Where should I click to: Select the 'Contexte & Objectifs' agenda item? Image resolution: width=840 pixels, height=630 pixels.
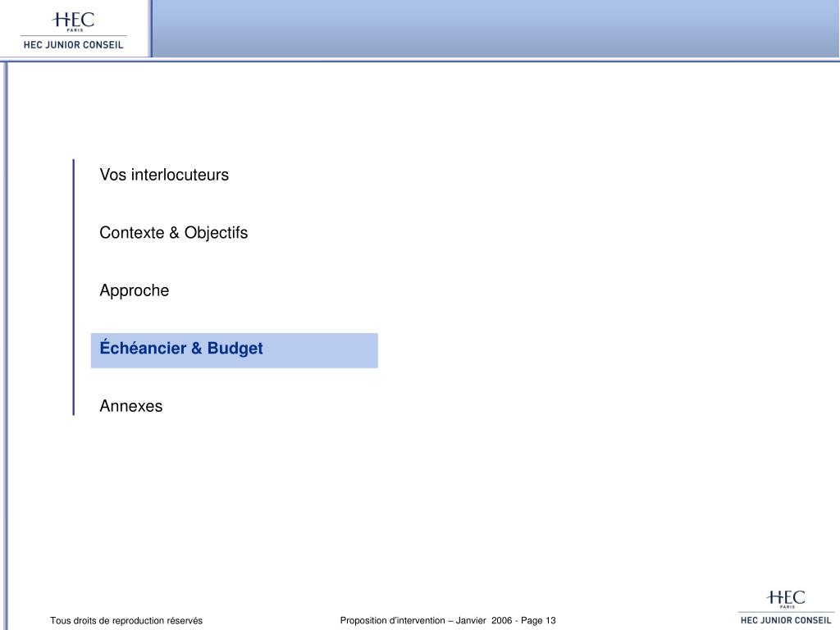click(174, 232)
